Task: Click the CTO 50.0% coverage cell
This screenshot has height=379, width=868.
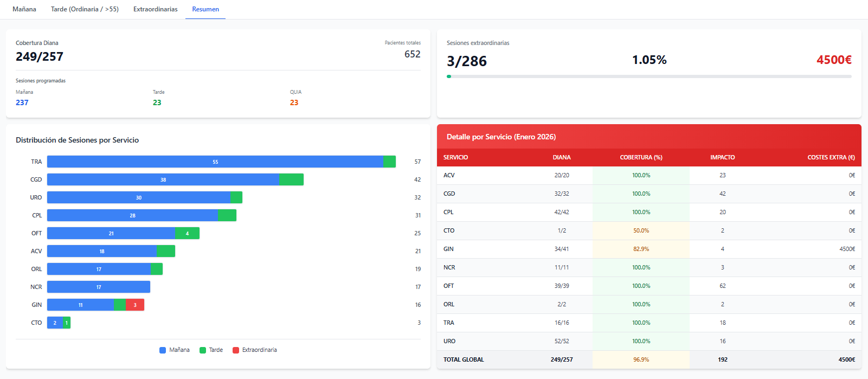Action: click(641, 230)
